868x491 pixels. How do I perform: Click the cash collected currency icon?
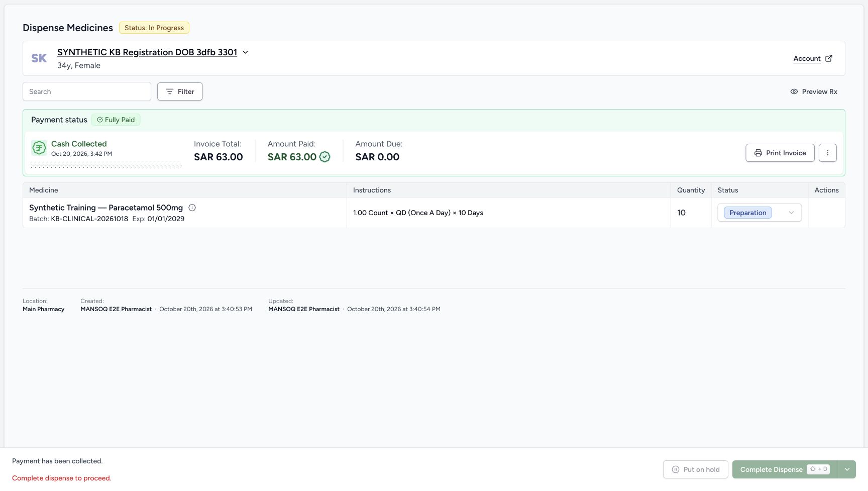tap(39, 148)
